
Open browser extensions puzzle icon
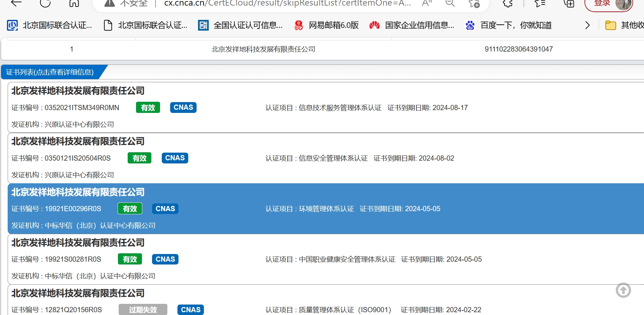point(508,3)
